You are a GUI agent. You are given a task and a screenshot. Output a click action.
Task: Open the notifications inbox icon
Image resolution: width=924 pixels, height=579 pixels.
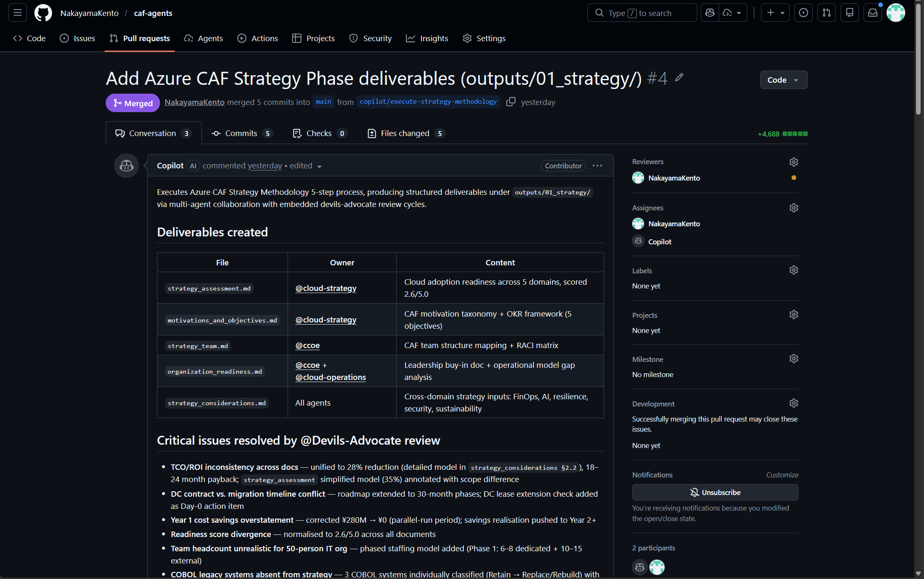tap(872, 13)
